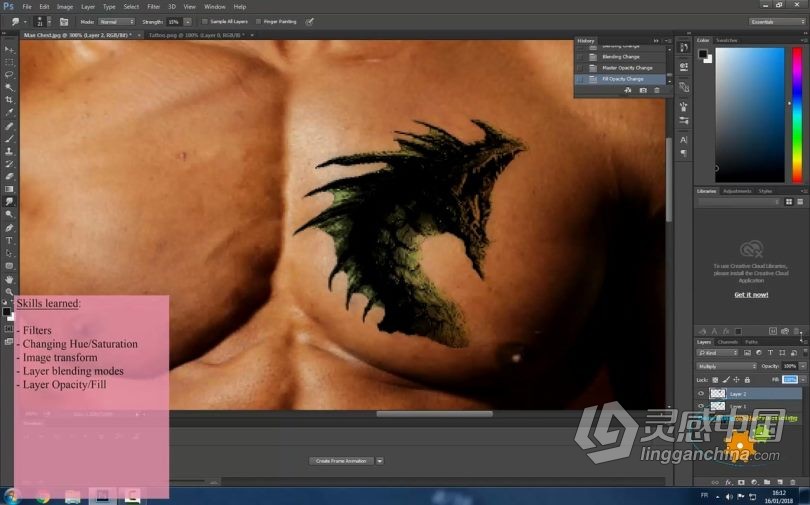Enable Sample All Layers checkbox

click(205, 22)
